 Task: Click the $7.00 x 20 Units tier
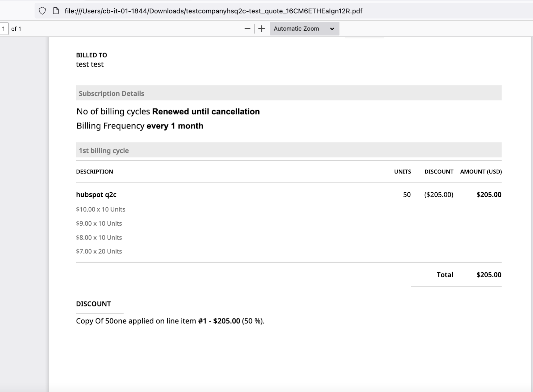pyautogui.click(x=99, y=251)
